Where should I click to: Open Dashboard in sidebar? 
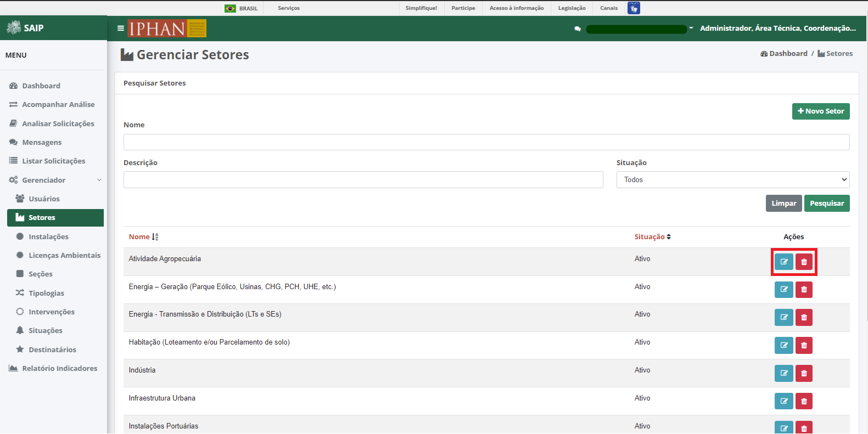(41, 86)
